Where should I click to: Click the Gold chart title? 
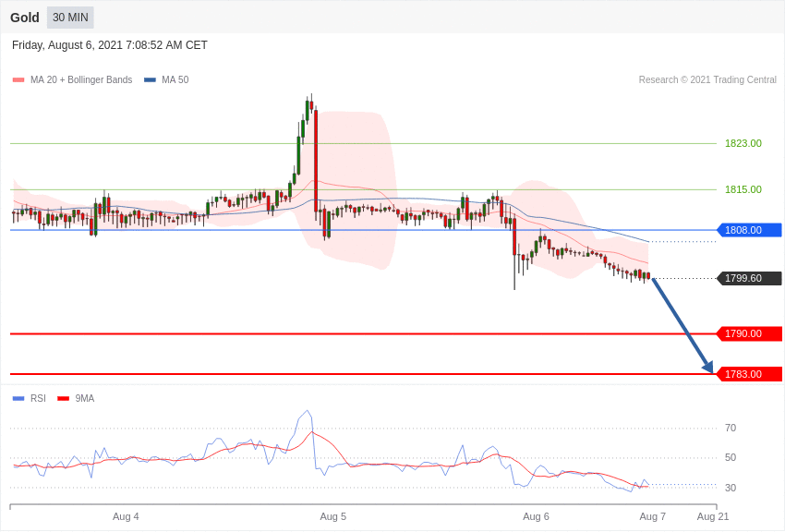[x=25, y=18]
